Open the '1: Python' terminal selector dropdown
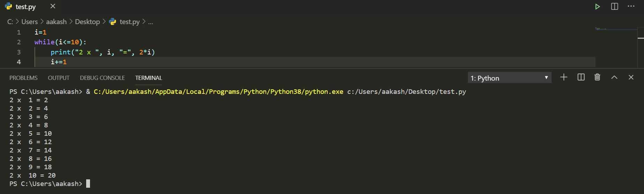Image resolution: width=644 pixels, height=194 pixels. coord(509,78)
